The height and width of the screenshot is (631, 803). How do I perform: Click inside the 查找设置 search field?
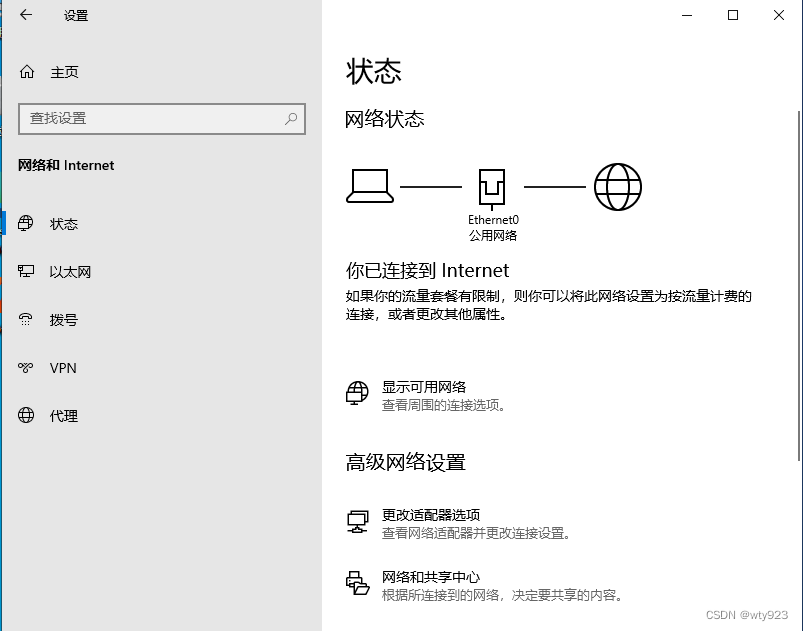click(x=150, y=118)
